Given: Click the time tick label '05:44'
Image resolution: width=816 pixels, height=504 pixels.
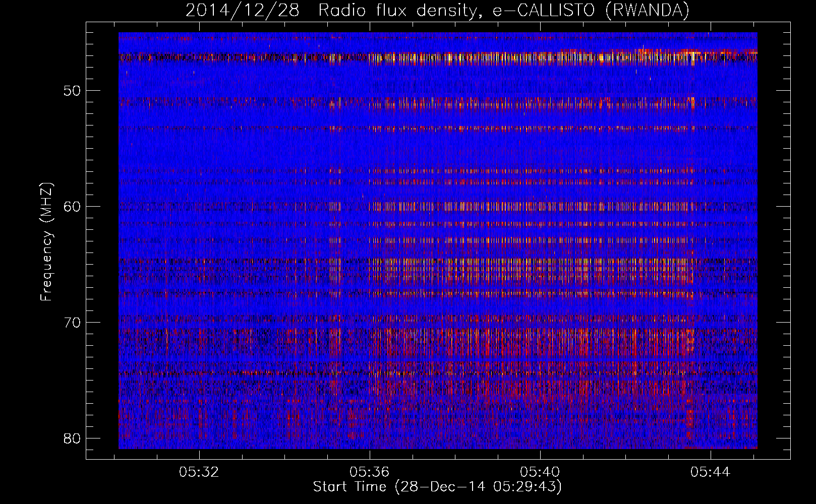Looking at the screenshot, I should pyautogui.click(x=711, y=472).
